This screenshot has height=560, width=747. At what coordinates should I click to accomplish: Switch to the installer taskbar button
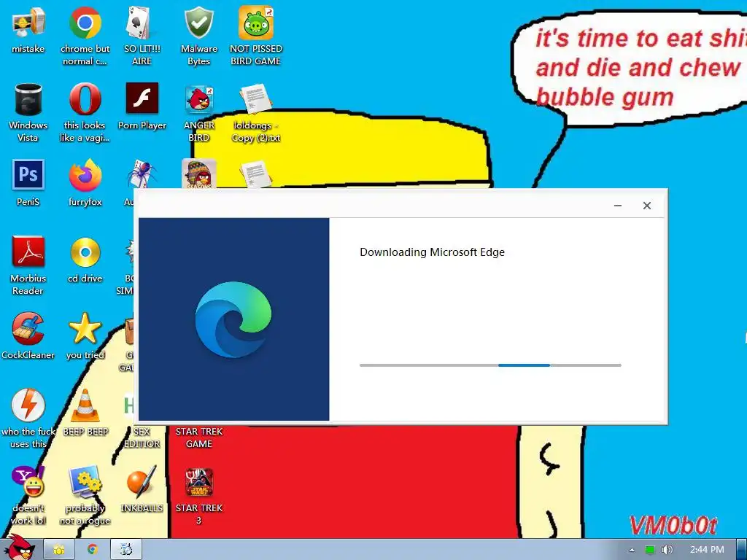pyautogui.click(x=126, y=550)
